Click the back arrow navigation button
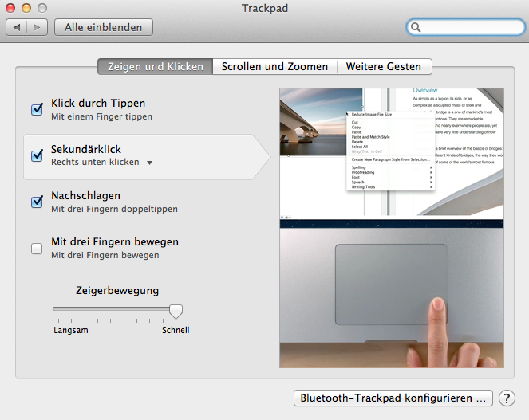The image size is (529, 420). coord(17,27)
